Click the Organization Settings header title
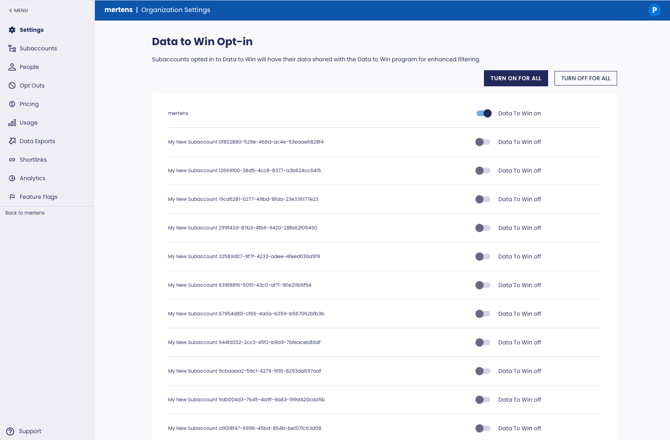The width and height of the screenshot is (670, 440). click(176, 10)
